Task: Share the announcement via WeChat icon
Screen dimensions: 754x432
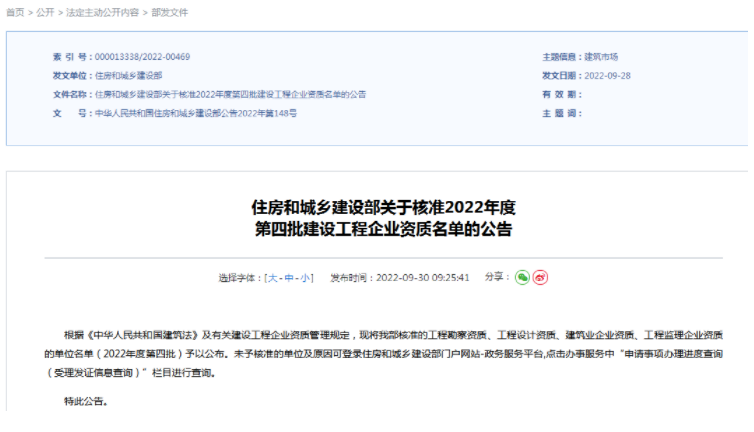Action: tap(522, 278)
